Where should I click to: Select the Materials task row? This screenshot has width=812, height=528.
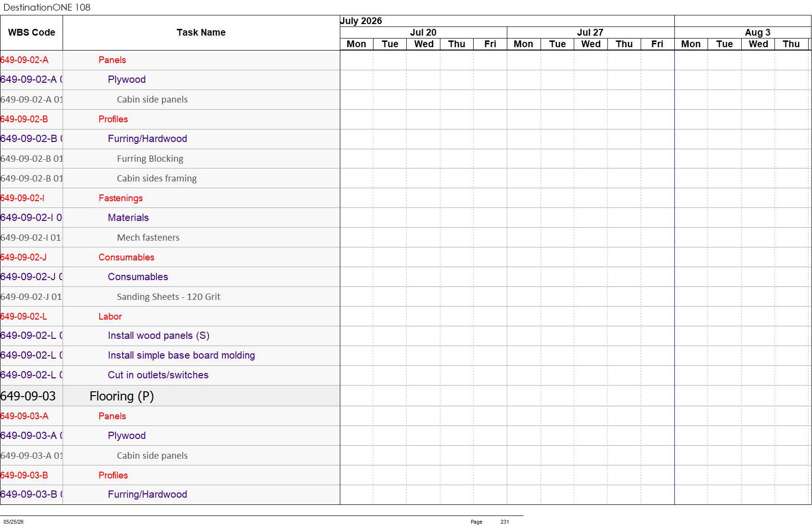(x=170, y=218)
